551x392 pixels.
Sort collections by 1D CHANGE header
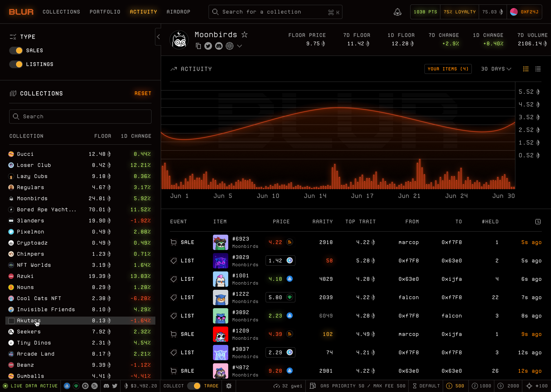[136, 136]
